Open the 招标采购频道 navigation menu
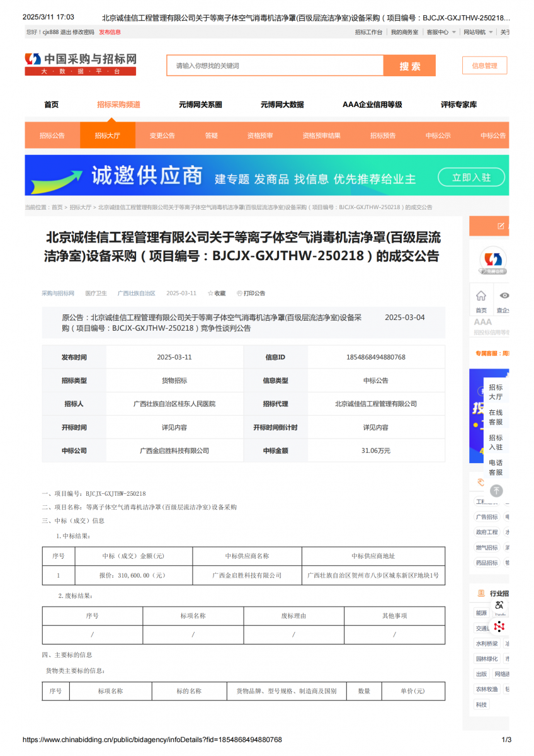The width and height of the screenshot is (534, 756). coord(118,105)
